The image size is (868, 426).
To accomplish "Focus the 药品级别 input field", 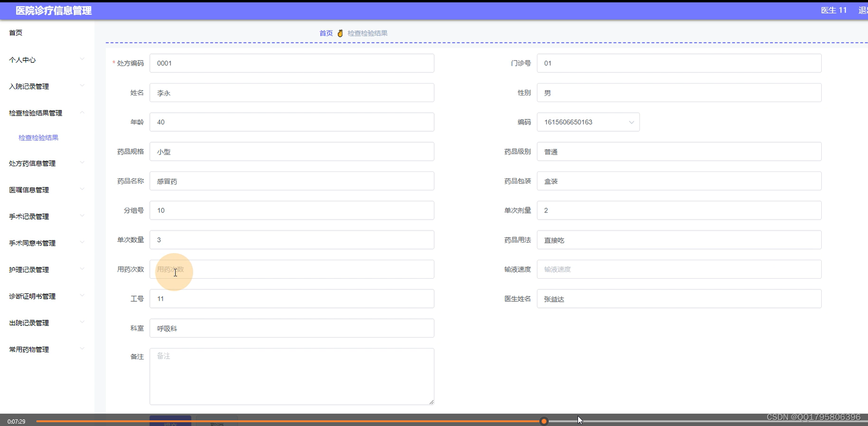I will 679,152.
